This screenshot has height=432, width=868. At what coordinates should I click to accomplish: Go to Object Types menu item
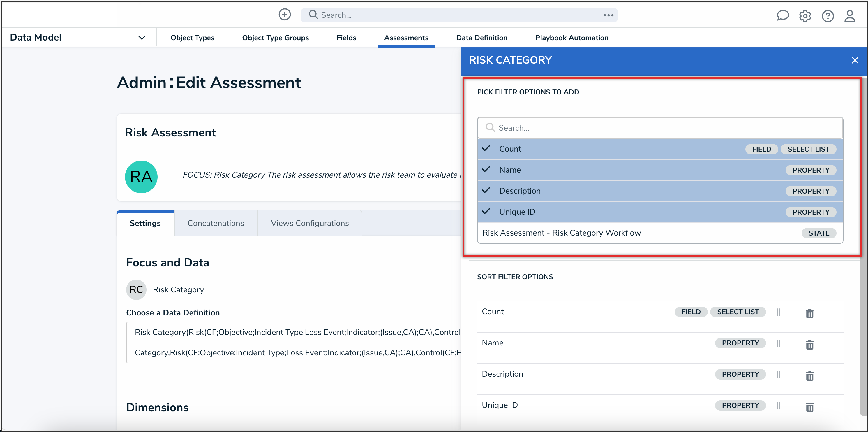[x=192, y=38]
